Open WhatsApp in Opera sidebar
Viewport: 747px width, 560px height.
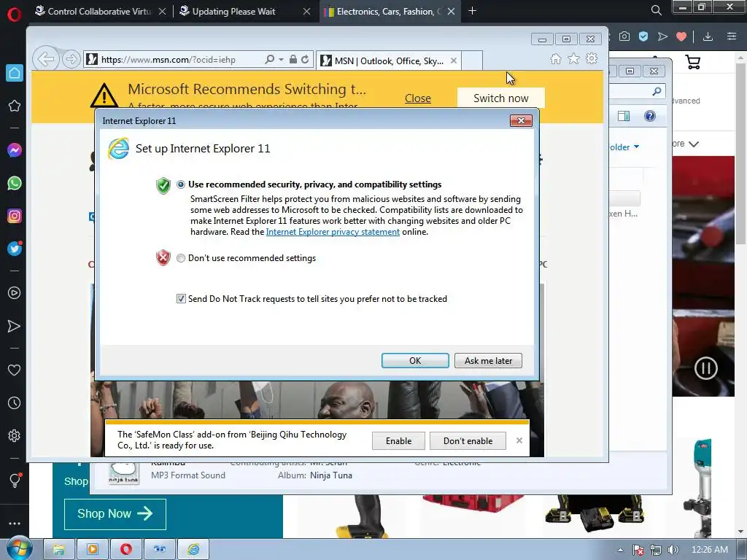[15, 183]
